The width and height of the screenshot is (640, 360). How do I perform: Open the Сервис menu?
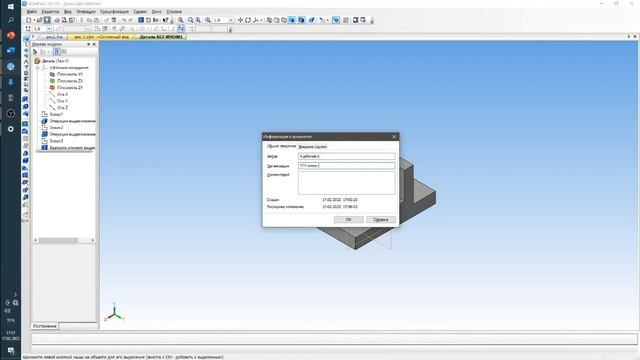140,11
